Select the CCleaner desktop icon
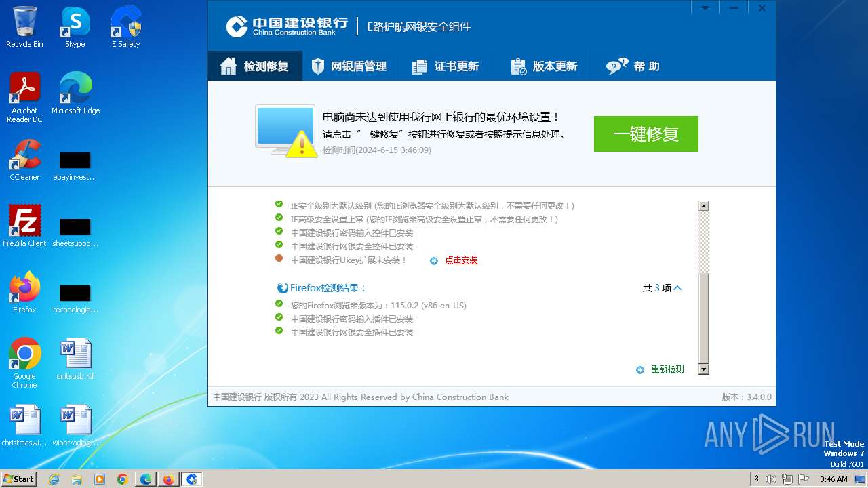The image size is (868, 488). [x=24, y=160]
